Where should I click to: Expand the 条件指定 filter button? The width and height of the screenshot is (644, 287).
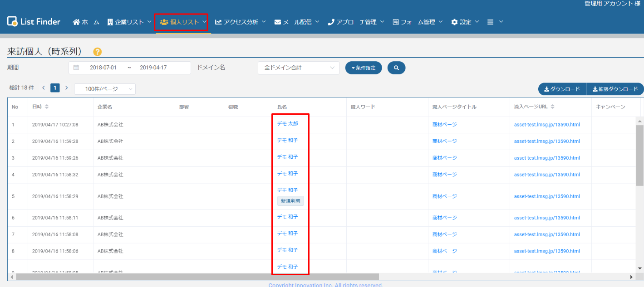tap(364, 68)
